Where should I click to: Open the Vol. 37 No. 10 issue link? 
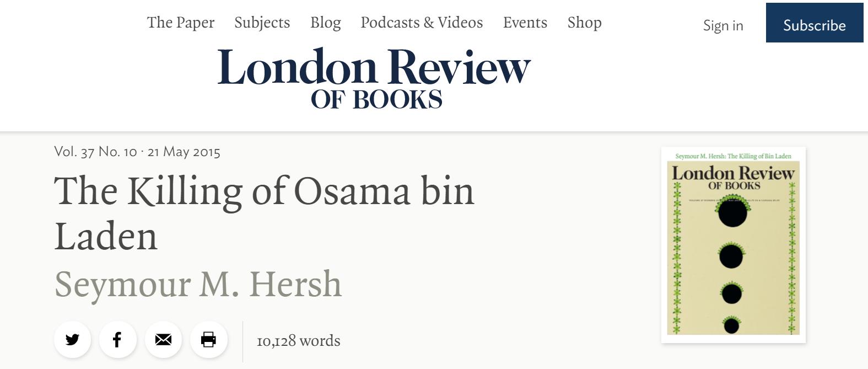click(x=95, y=152)
